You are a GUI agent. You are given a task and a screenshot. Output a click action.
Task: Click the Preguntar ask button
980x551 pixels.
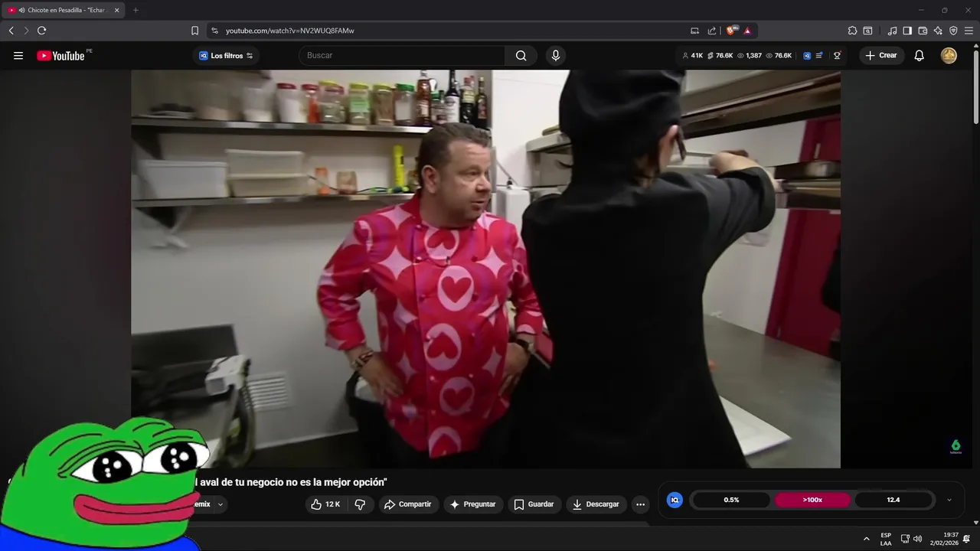(x=472, y=504)
